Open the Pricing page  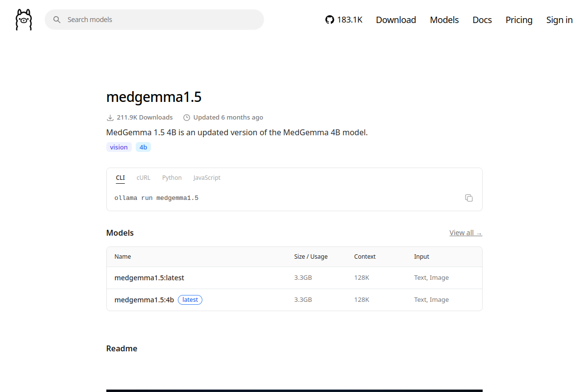click(x=519, y=20)
